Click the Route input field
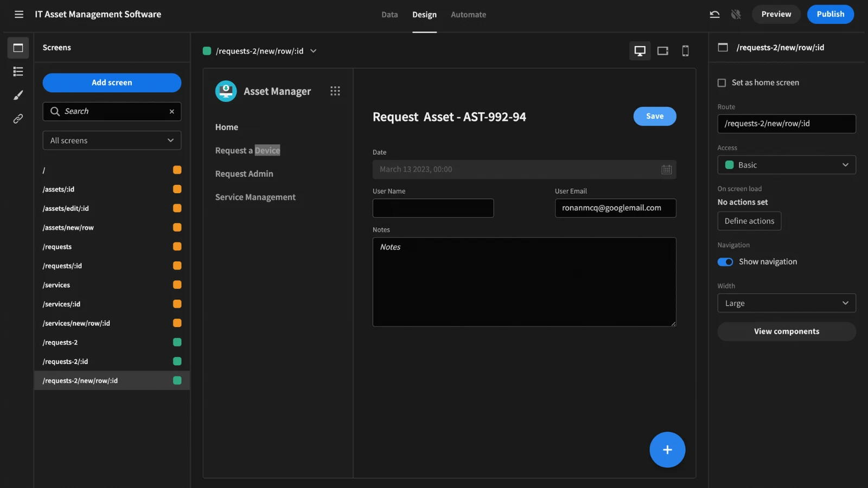868x488 pixels. tap(787, 124)
